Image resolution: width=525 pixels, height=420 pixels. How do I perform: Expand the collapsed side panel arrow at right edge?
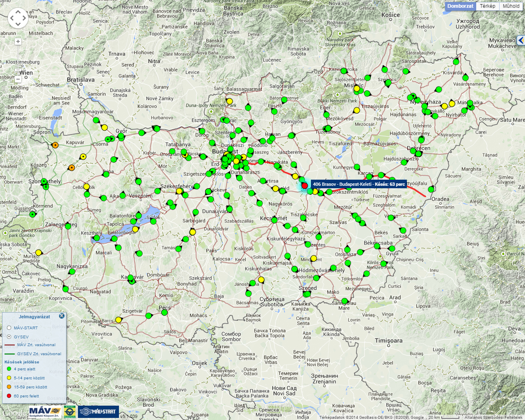click(521, 40)
